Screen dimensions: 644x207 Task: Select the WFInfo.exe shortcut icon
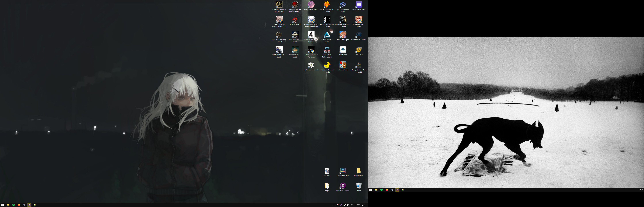[359, 36]
